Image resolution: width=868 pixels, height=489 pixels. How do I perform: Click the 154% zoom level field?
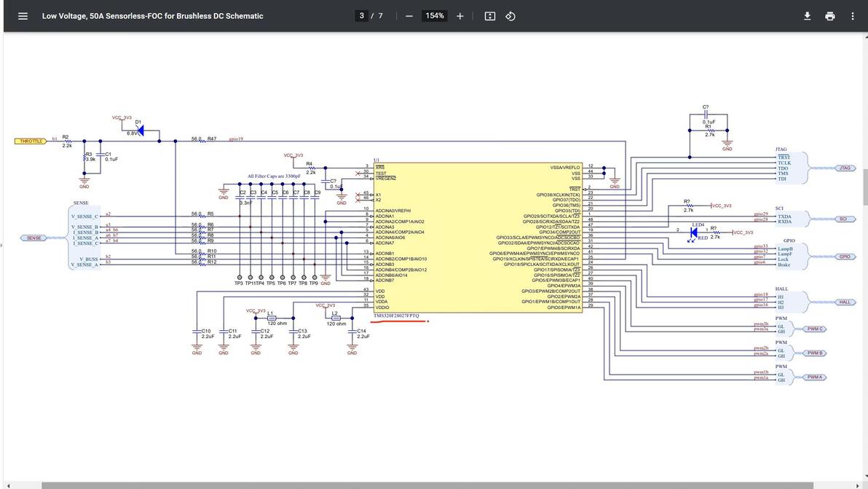click(435, 16)
